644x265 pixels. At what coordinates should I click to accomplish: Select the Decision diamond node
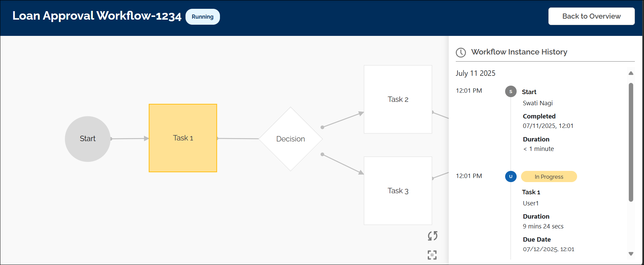[x=290, y=138]
